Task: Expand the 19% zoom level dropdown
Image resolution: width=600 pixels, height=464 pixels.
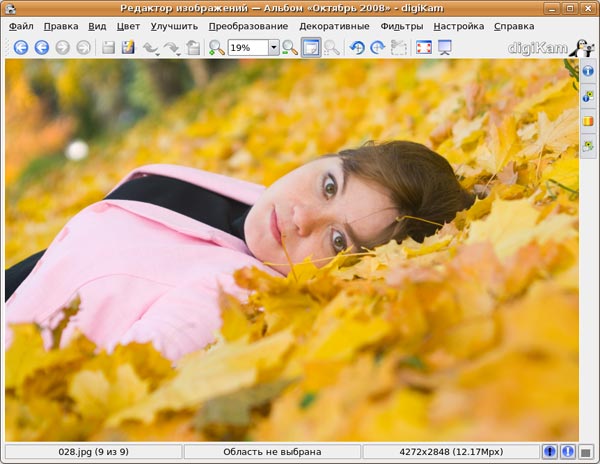Action: [x=273, y=47]
